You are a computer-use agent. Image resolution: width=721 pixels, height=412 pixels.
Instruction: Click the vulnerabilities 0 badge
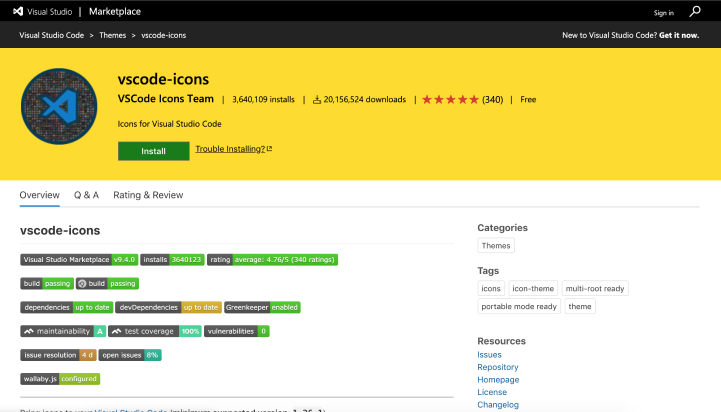pyautogui.click(x=237, y=331)
